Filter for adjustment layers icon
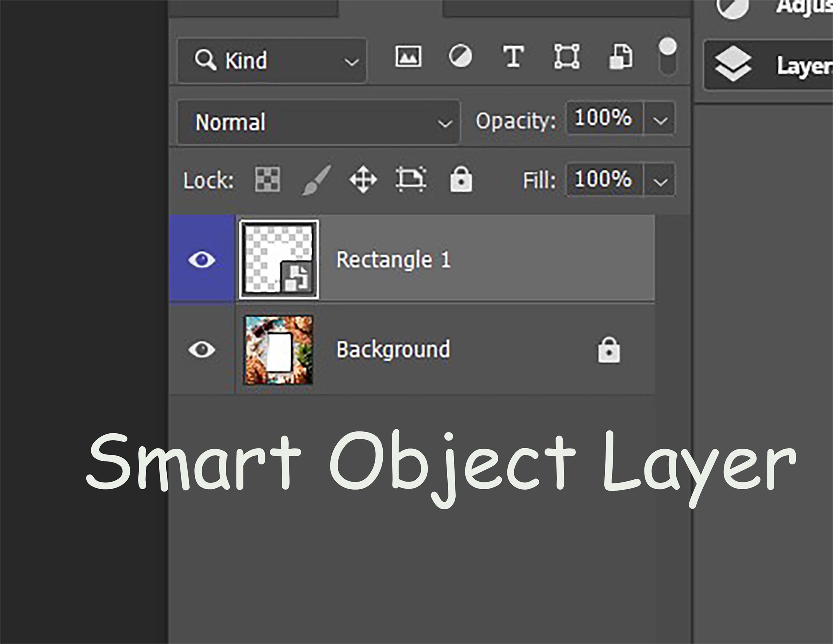This screenshot has height=644, width=833. coord(460,56)
